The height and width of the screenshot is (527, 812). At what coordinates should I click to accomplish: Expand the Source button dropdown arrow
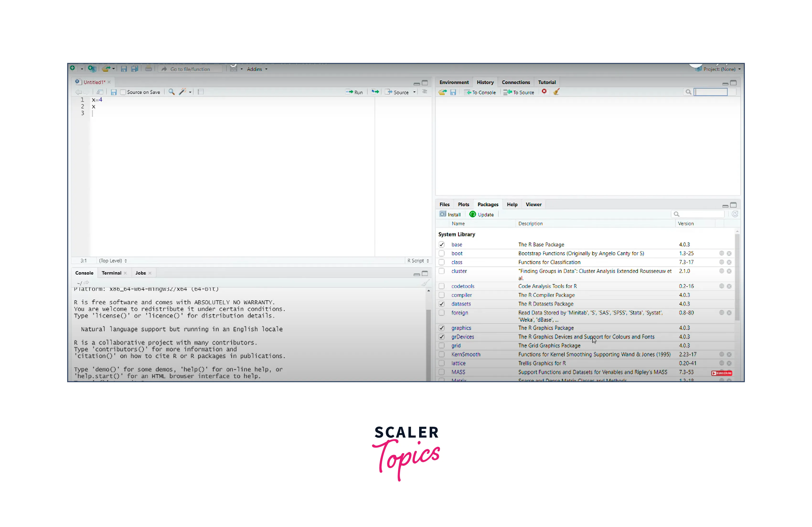pos(414,92)
